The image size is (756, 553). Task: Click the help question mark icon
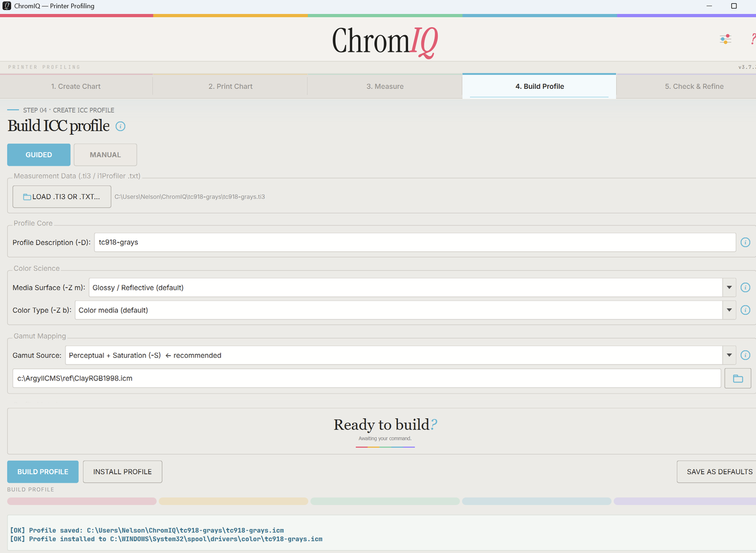pyautogui.click(x=752, y=39)
